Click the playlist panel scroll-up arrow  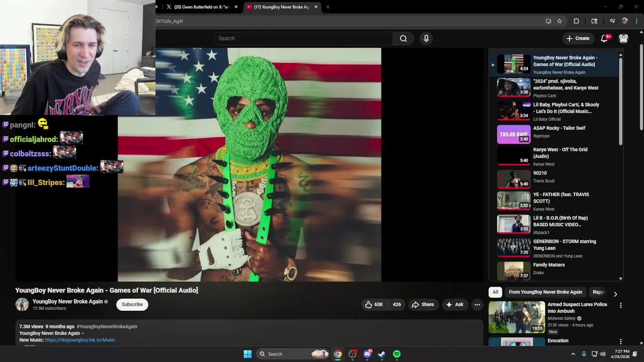[620, 54]
